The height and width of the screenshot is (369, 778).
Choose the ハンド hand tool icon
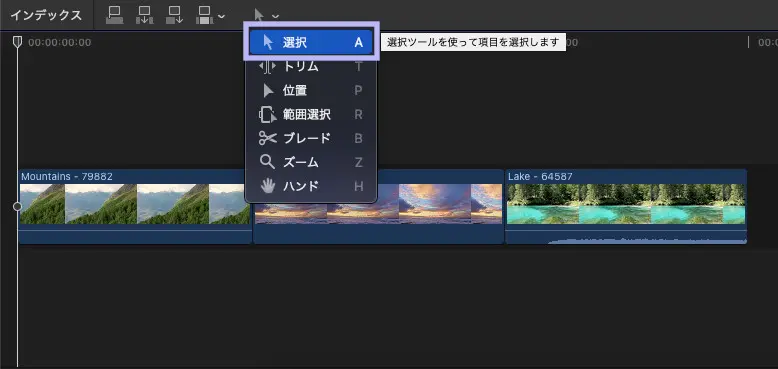pyautogui.click(x=268, y=186)
